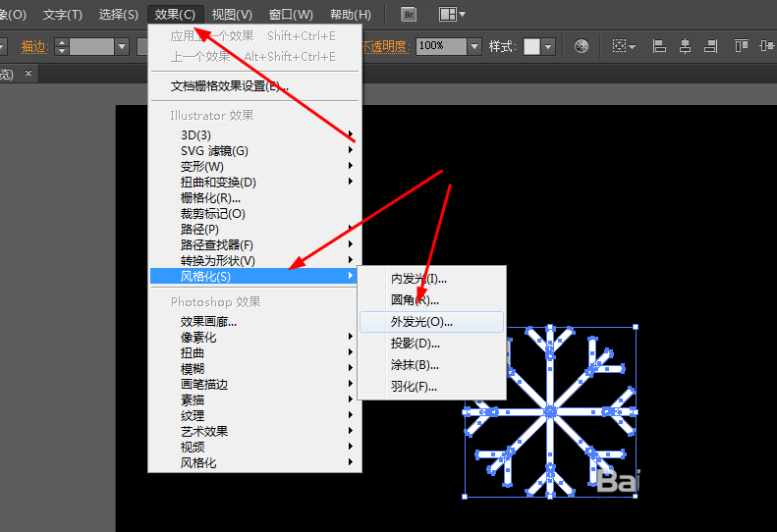The width and height of the screenshot is (777, 532).
Task: Open the Align To selection options icon
Action: (x=624, y=46)
